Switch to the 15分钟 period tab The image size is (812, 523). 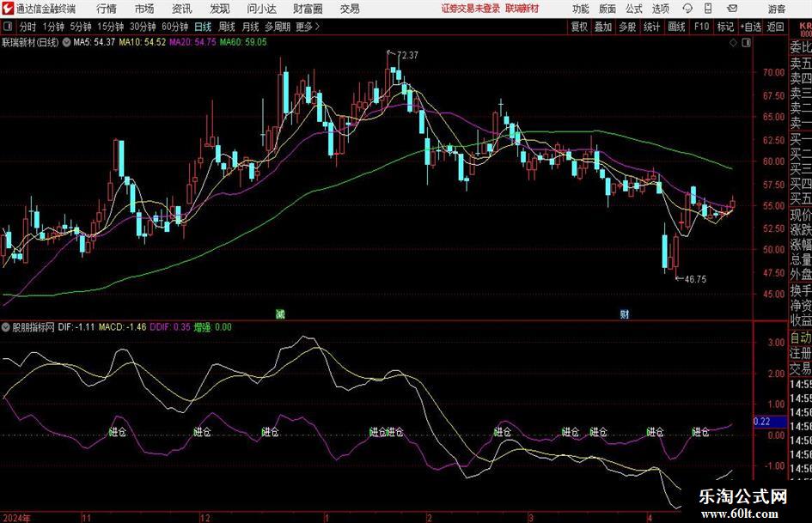coord(111,27)
